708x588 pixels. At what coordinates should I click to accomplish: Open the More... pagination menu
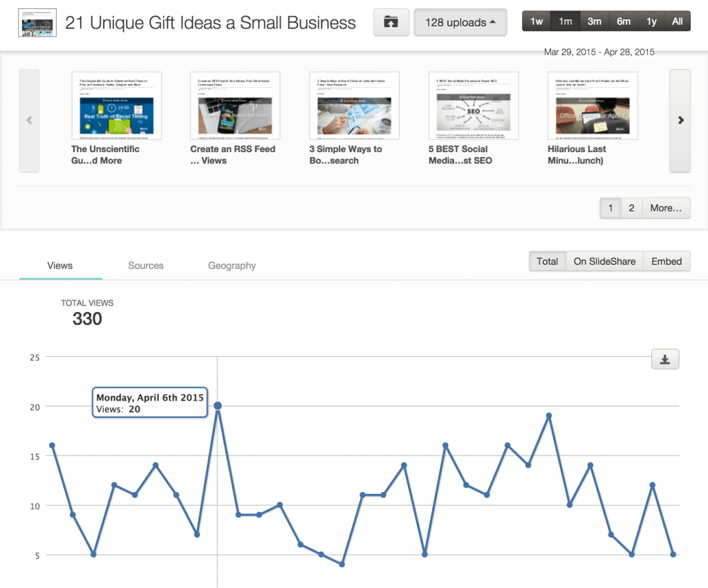pos(666,208)
